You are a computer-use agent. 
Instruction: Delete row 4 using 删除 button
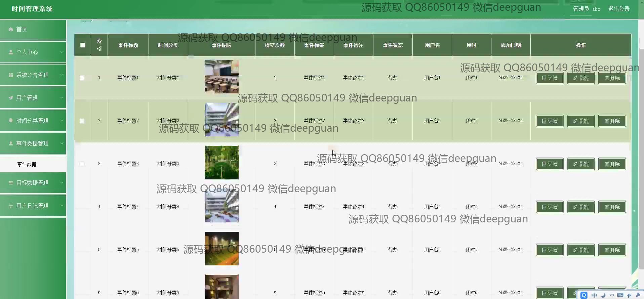[612, 207]
